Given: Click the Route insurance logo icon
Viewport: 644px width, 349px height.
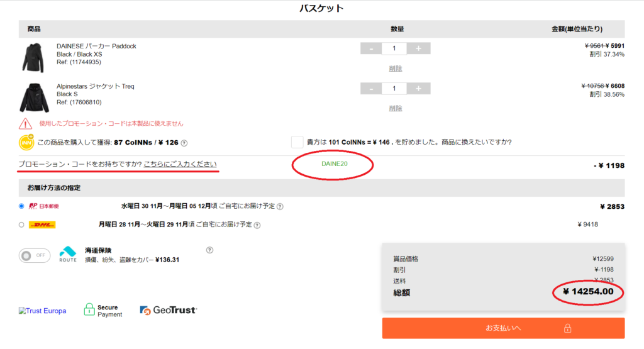Looking at the screenshot, I should pyautogui.click(x=68, y=254).
